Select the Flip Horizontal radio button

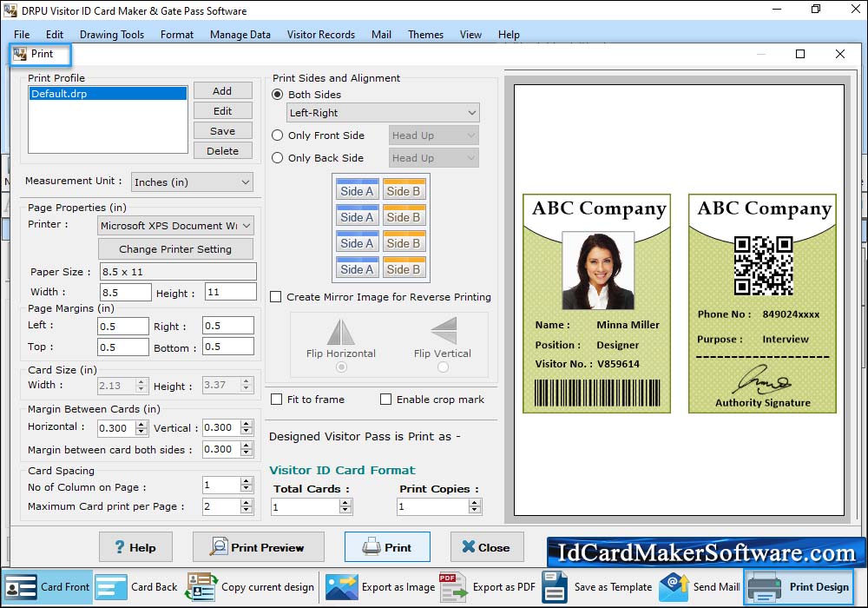point(341,367)
